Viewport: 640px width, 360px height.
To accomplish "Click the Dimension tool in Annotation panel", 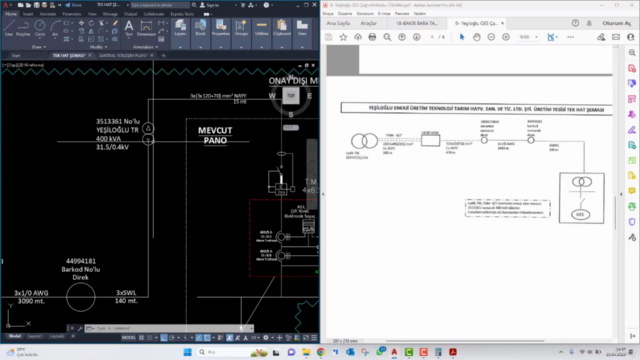I will [x=146, y=28].
